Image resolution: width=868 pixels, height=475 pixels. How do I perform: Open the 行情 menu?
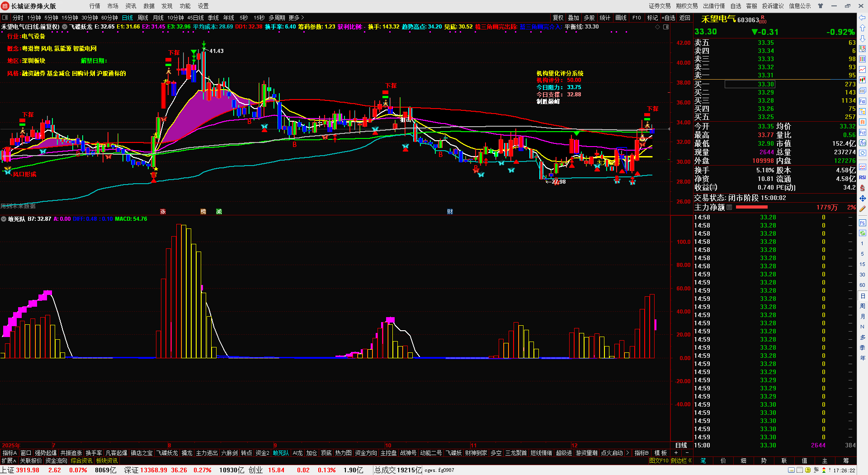pyautogui.click(x=95, y=6)
